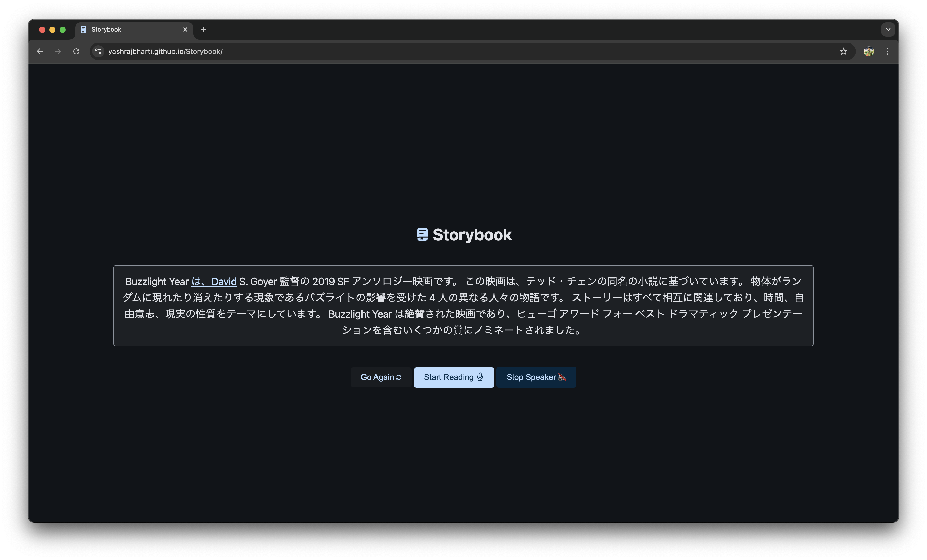
Task: Click the URL address bar field
Action: tap(452, 51)
